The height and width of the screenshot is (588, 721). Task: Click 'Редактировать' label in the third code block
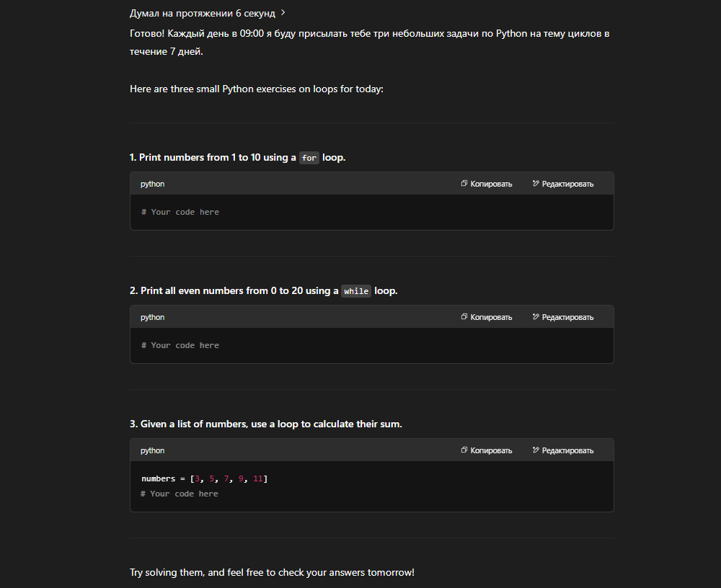[x=567, y=450]
